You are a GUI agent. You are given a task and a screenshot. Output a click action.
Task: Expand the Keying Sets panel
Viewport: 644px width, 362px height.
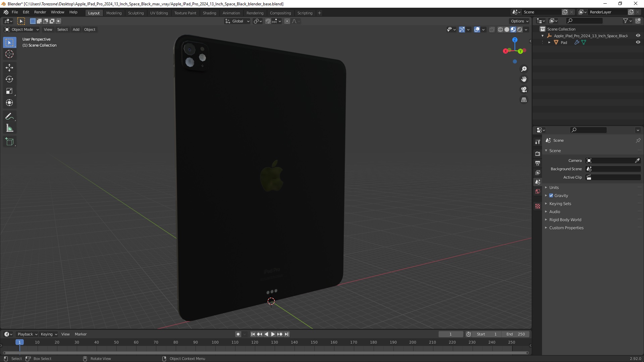pos(560,203)
